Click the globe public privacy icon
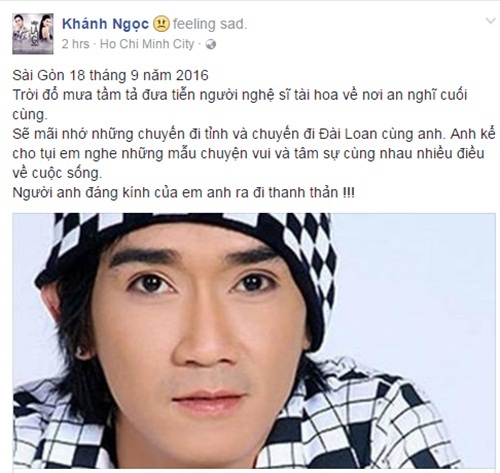This screenshot has width=500, height=473. pyautogui.click(x=211, y=45)
